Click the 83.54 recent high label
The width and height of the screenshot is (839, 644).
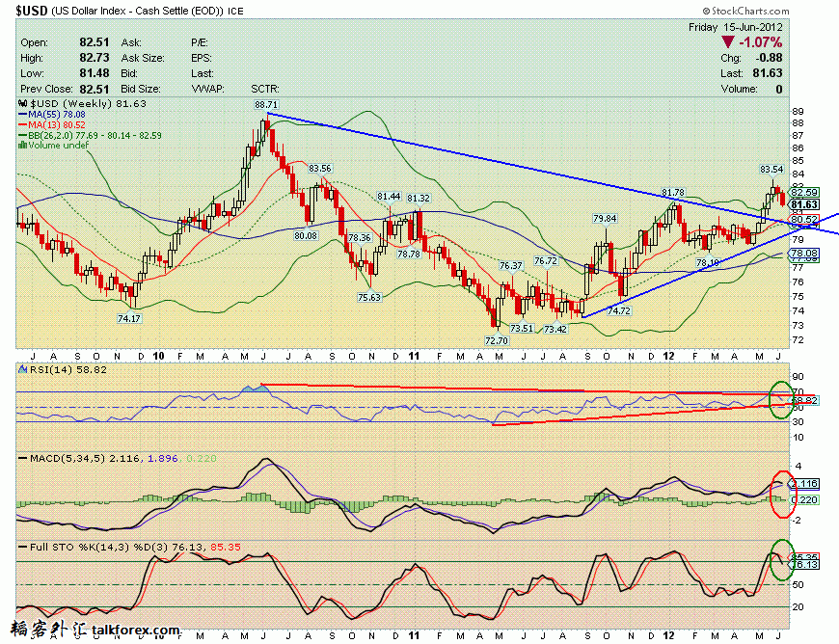point(771,170)
